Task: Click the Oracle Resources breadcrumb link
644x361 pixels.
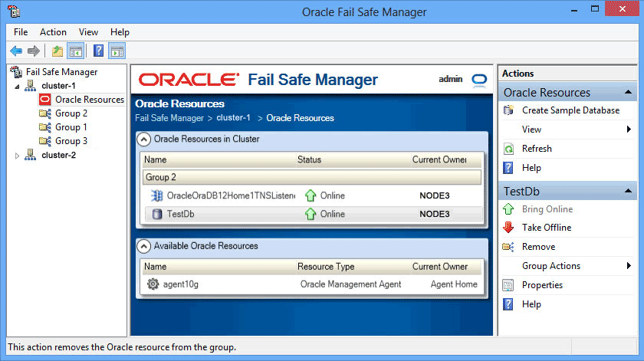Action: point(301,118)
